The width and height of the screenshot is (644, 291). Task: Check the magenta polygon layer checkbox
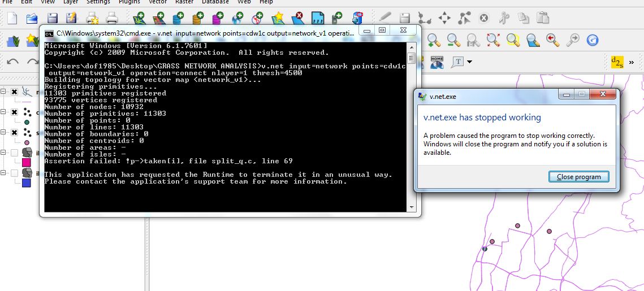pos(14,153)
